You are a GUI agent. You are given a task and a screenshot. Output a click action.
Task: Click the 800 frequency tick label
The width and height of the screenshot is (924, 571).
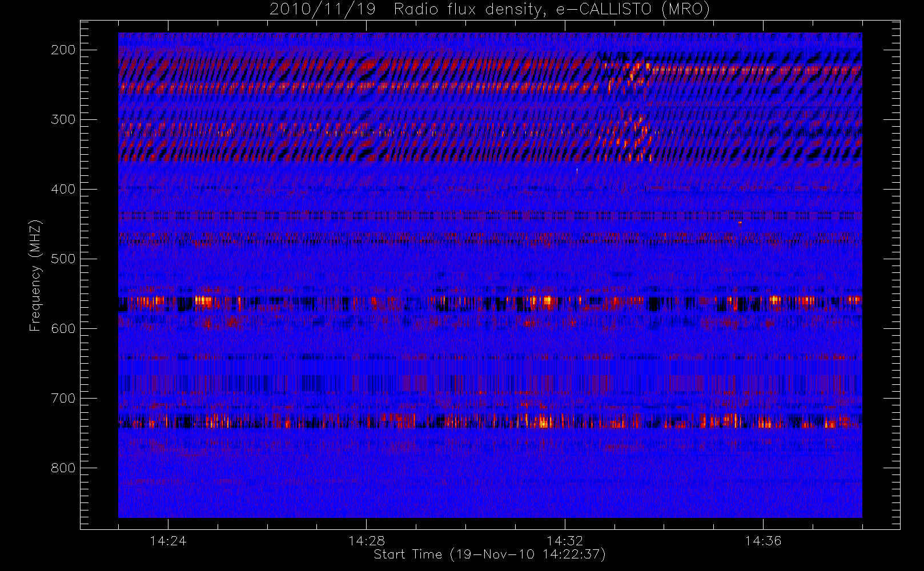point(63,468)
